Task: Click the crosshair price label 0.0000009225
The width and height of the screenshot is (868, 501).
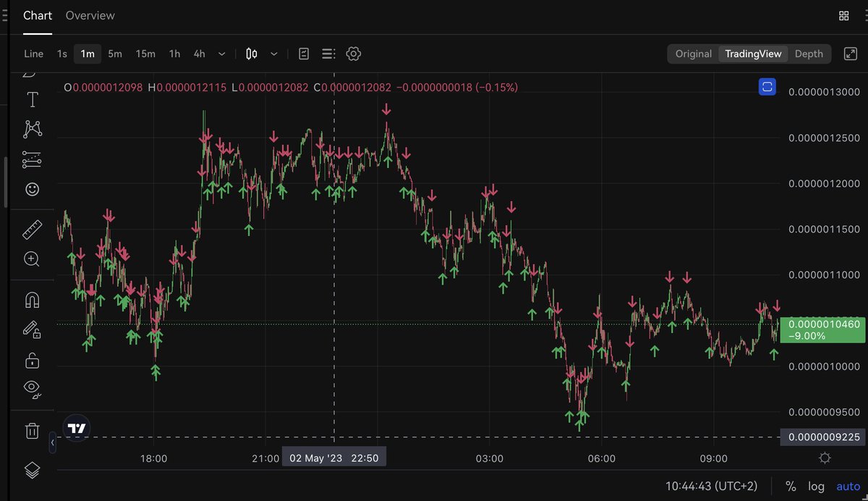Action: click(824, 437)
